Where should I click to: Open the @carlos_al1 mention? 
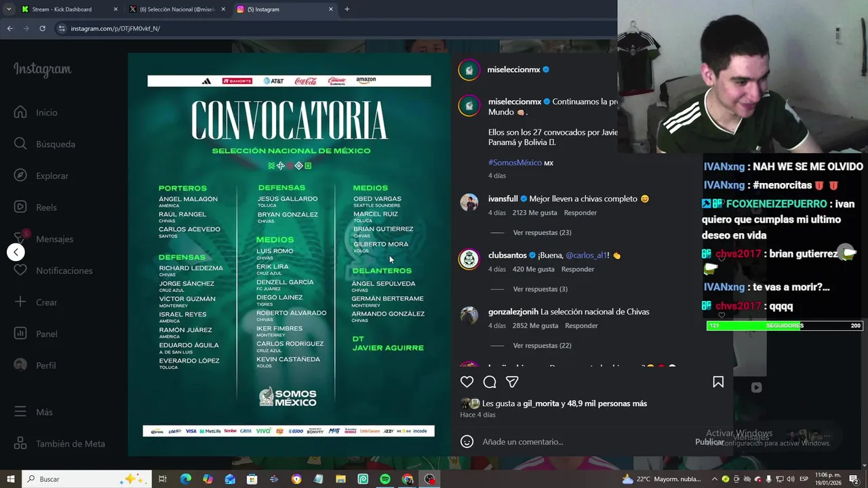coord(587,256)
